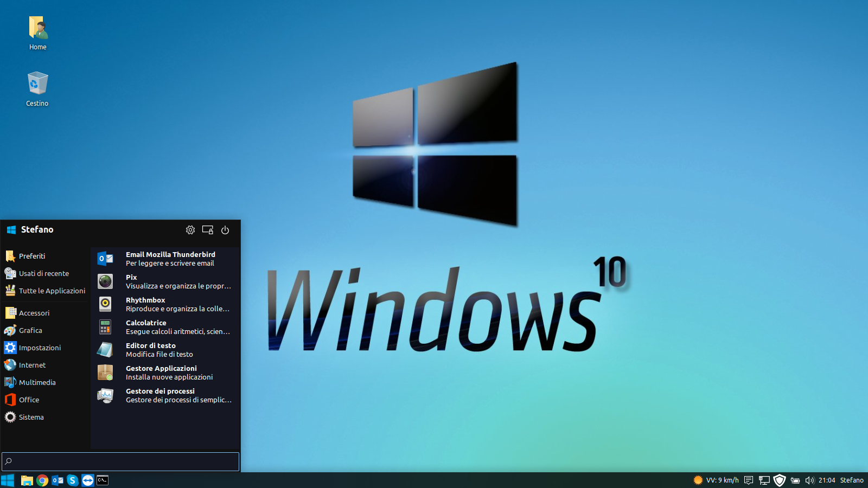Open Outlook-style mail icon on taskbar

tap(58, 480)
